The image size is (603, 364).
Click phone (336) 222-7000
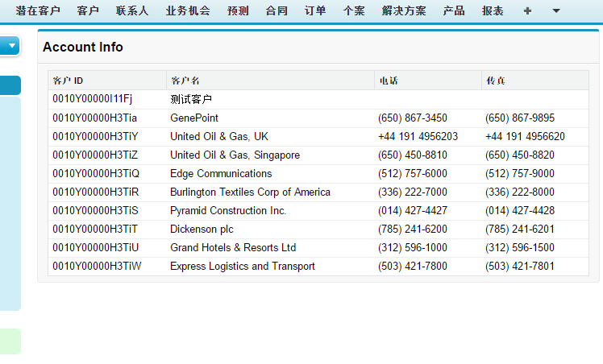pyautogui.click(x=413, y=192)
